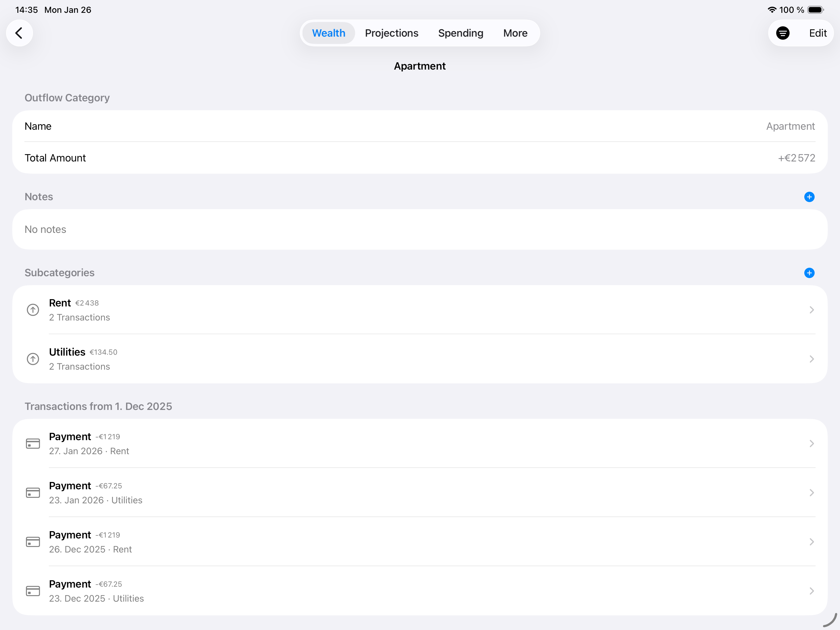Screen dimensions: 840x630
Task: Click the 100 % battery percentage
Action: (792, 10)
